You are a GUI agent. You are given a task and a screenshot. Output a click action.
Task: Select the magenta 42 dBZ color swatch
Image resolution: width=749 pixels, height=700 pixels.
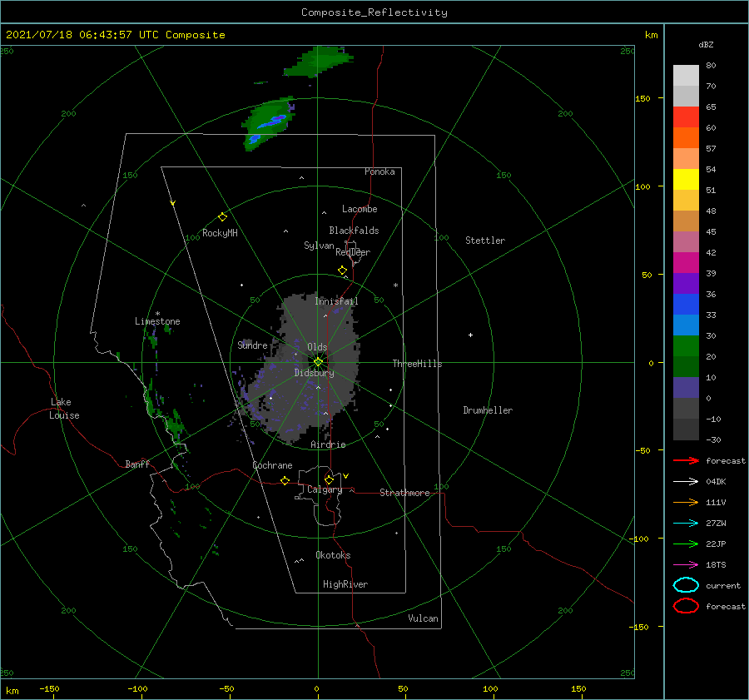tap(686, 263)
